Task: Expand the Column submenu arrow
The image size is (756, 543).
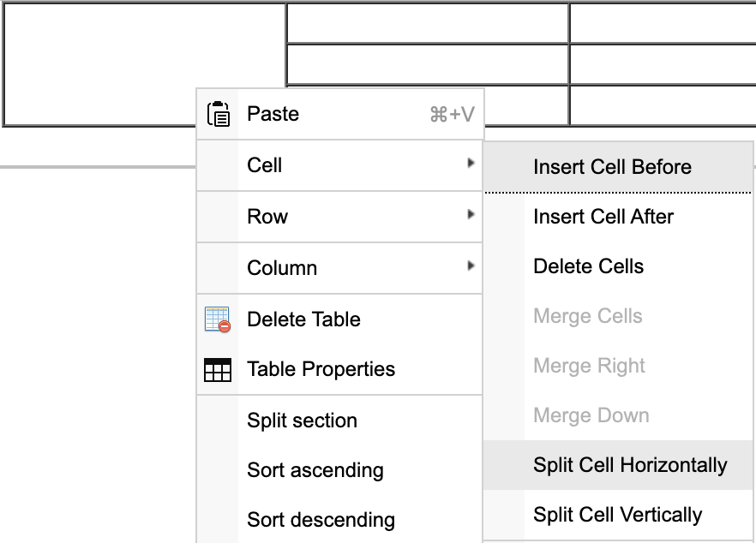Action: pos(473,266)
